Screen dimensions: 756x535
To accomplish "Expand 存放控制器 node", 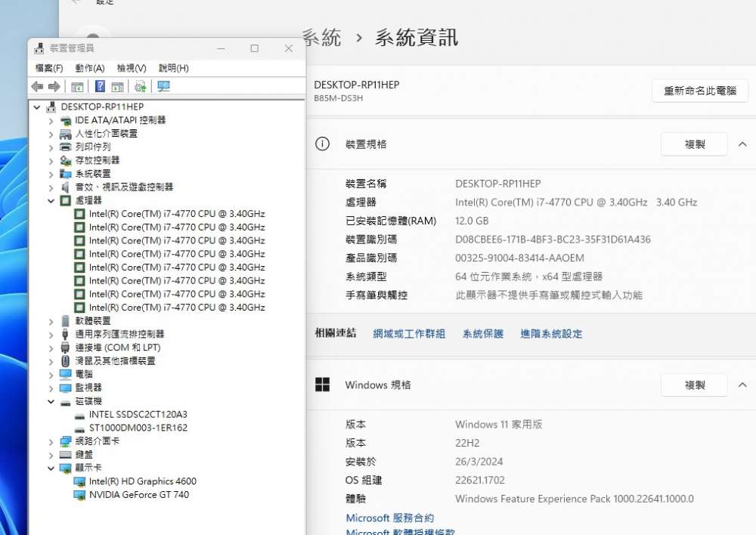I will (x=51, y=160).
